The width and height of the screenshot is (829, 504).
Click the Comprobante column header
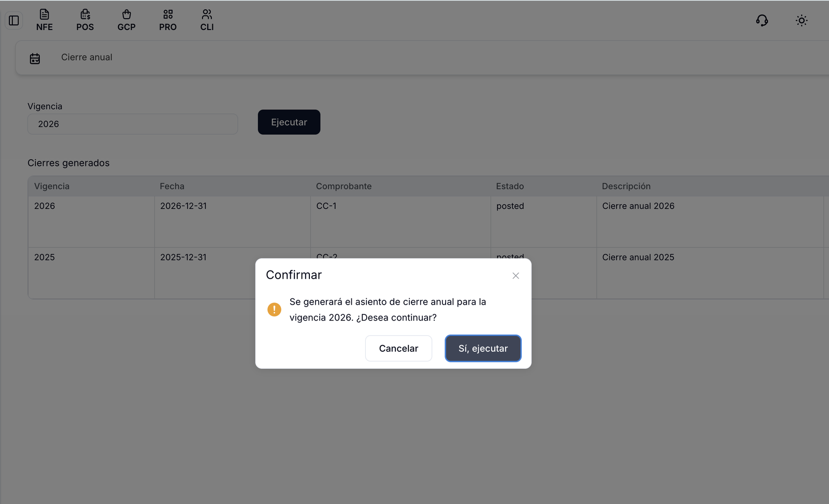(344, 186)
